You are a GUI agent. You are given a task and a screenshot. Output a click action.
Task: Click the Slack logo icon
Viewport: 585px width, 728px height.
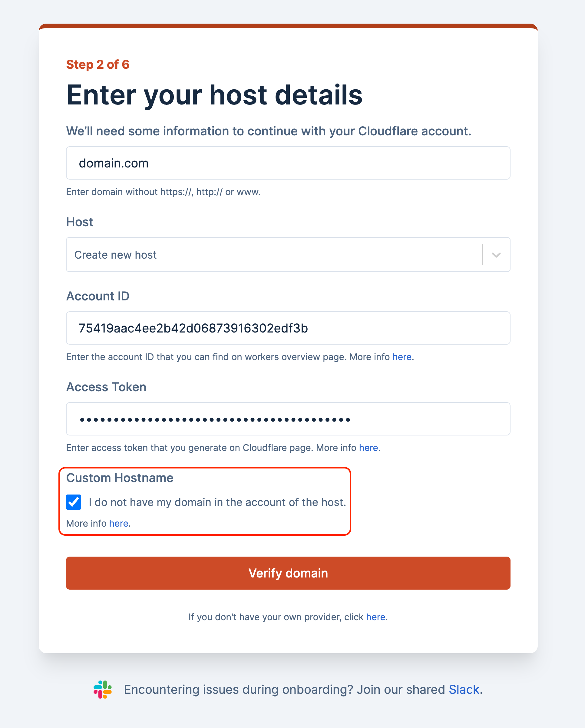tap(103, 690)
